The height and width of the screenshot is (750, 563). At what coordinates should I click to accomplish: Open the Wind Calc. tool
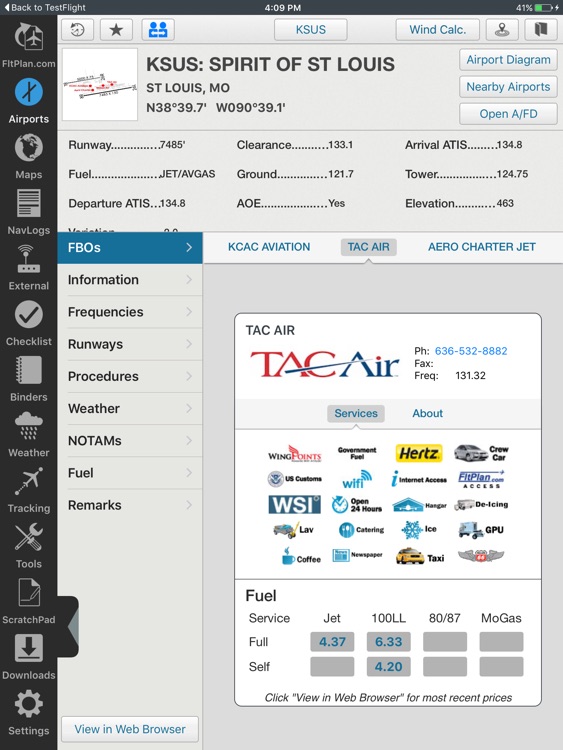[438, 30]
